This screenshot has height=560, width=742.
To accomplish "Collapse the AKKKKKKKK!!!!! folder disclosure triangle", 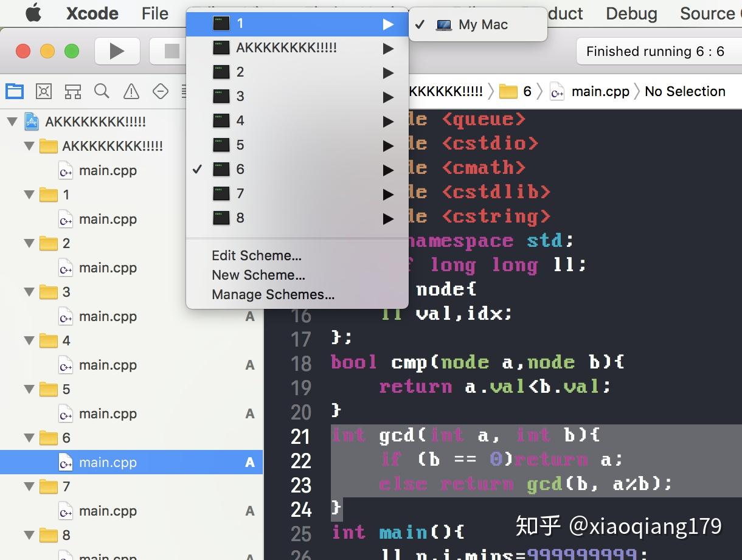I will 29,146.
